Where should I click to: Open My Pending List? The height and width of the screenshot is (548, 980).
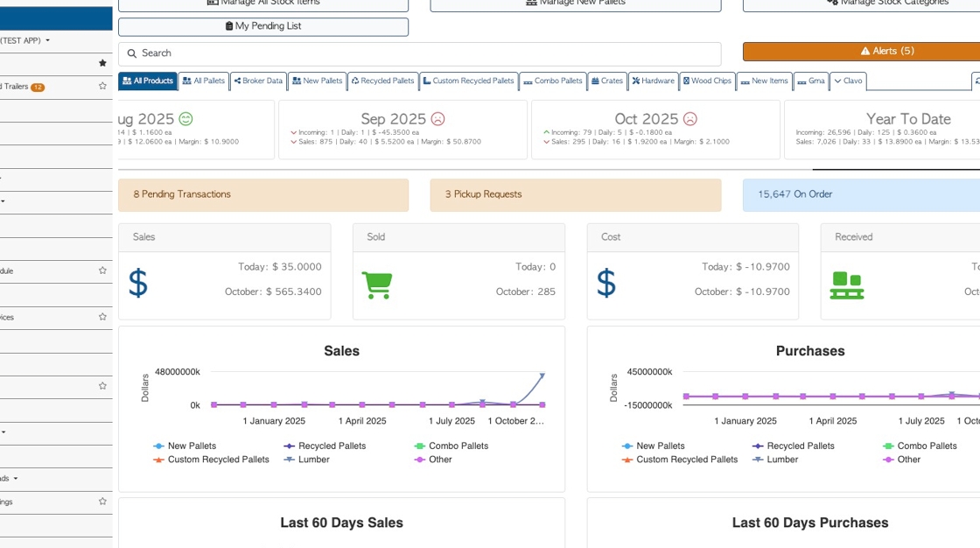(x=263, y=26)
